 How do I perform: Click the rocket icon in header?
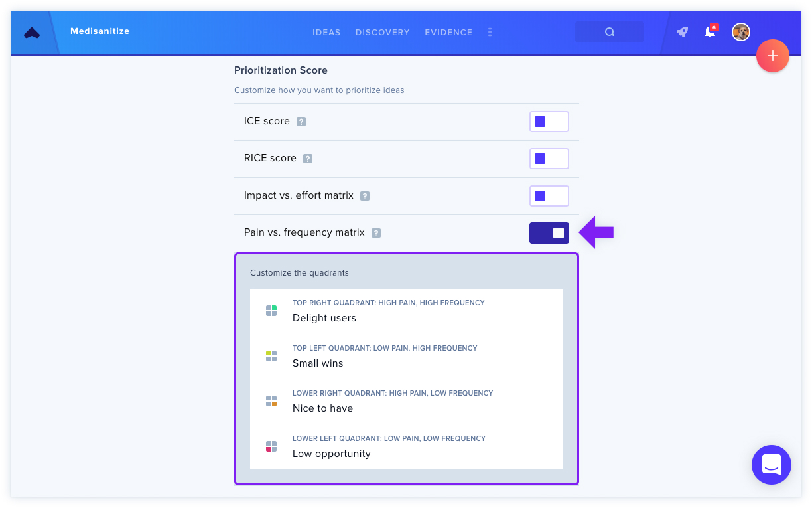click(x=682, y=32)
